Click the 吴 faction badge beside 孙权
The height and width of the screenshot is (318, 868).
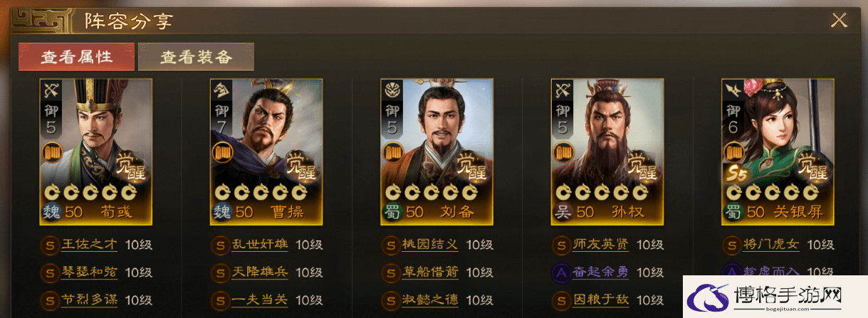point(563,211)
